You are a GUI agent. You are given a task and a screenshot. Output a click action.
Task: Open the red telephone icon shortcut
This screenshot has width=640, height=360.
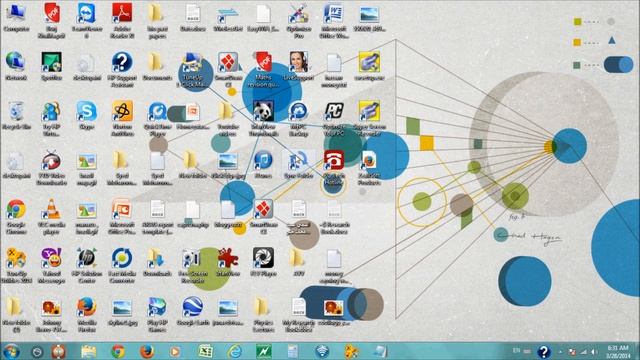(x=334, y=167)
